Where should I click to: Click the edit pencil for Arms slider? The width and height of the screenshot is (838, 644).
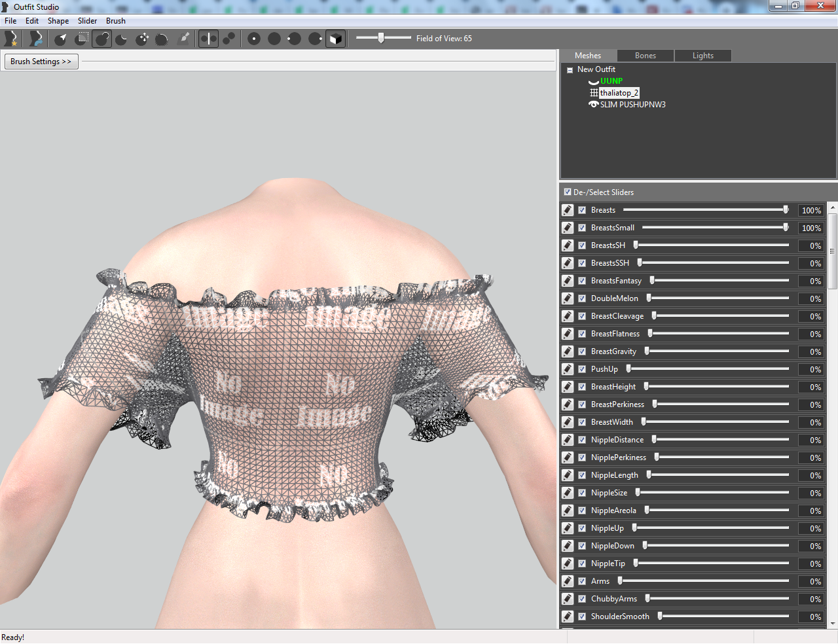pos(568,581)
